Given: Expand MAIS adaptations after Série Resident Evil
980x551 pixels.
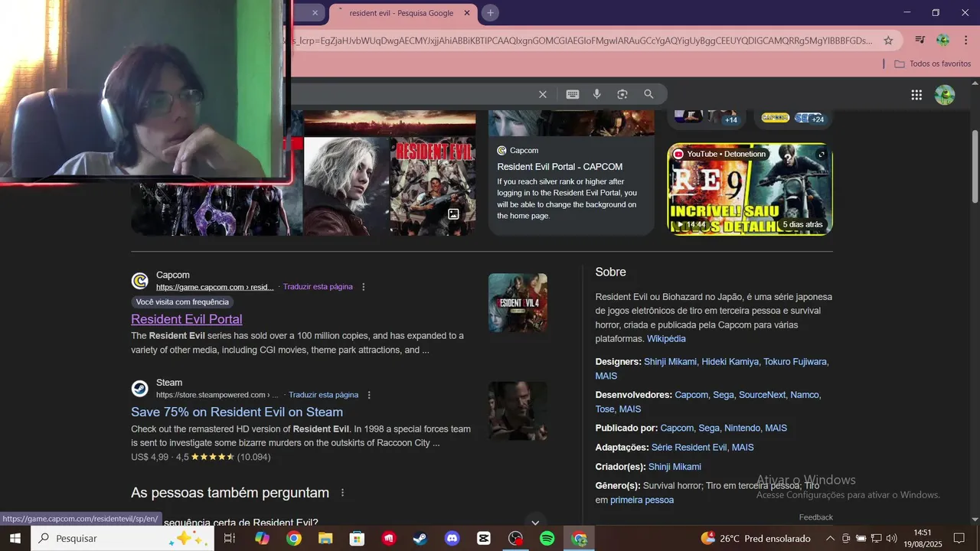Looking at the screenshot, I should (x=743, y=447).
